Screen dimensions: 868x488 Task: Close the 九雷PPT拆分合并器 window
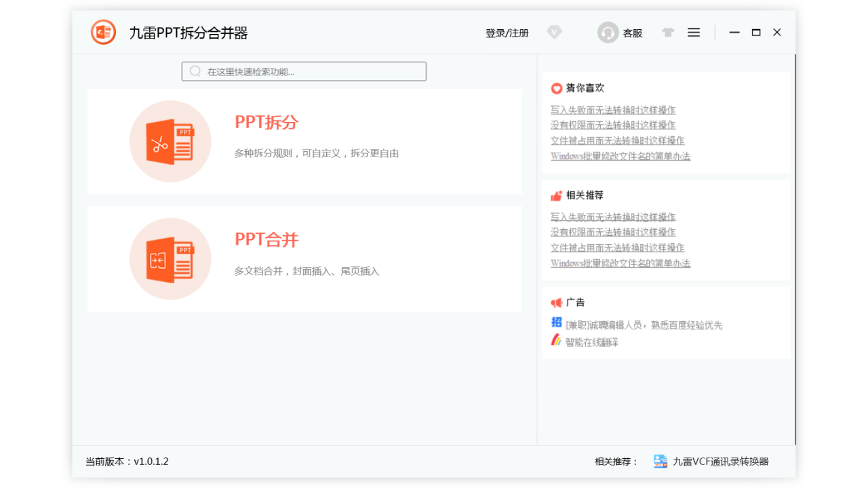(777, 33)
